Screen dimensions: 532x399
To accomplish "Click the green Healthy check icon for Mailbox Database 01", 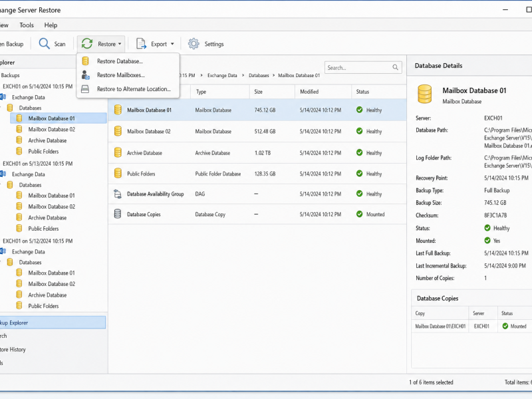I will (x=359, y=110).
